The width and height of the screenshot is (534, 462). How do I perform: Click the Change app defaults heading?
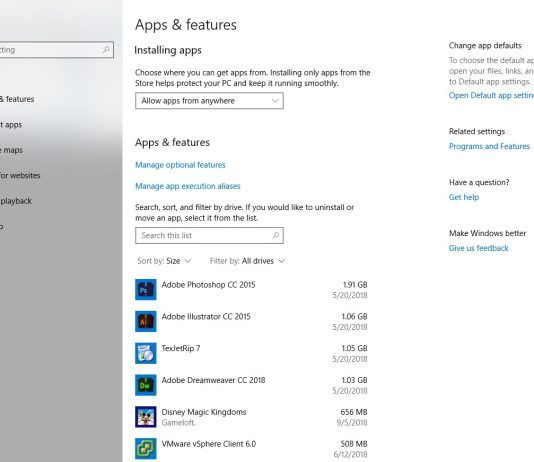click(485, 46)
